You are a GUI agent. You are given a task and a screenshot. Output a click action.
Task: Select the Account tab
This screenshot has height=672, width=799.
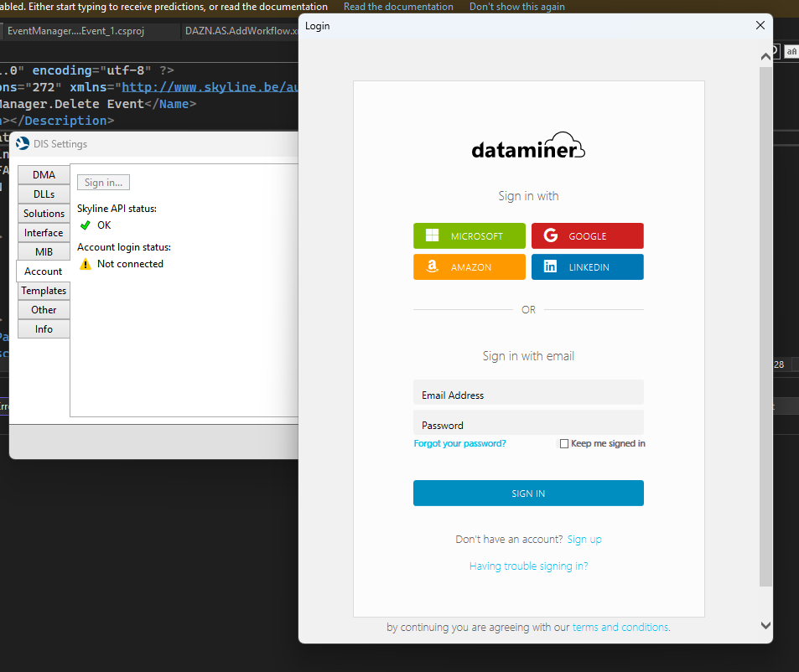[x=44, y=271]
